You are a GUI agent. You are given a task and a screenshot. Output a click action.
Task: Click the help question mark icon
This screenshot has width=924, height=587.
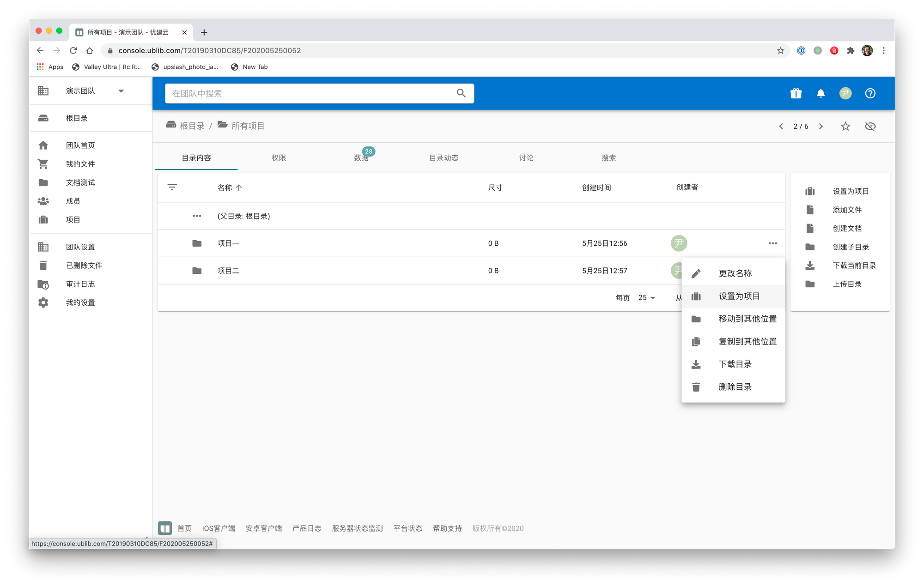[x=870, y=93]
